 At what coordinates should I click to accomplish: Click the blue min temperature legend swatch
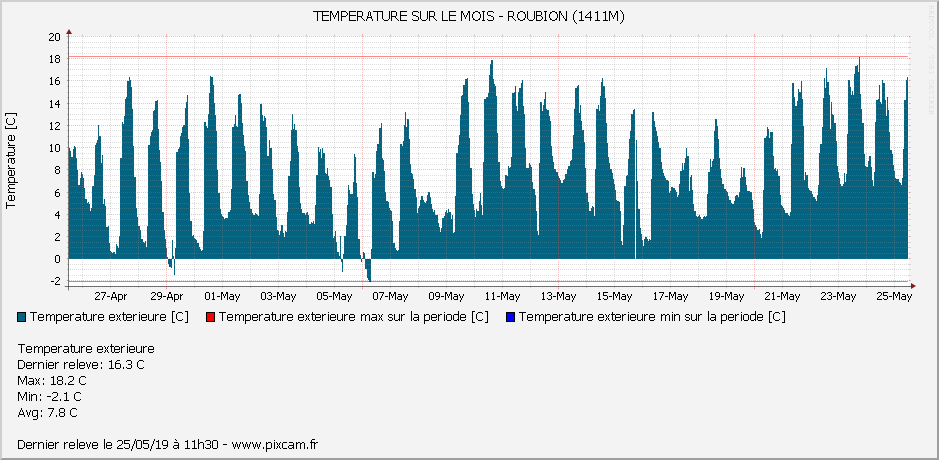point(510,317)
